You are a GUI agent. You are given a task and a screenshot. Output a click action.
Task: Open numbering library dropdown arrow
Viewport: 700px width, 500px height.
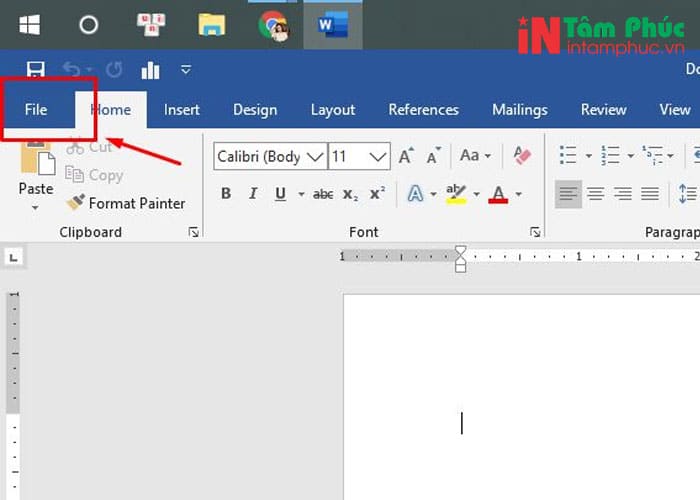click(630, 156)
